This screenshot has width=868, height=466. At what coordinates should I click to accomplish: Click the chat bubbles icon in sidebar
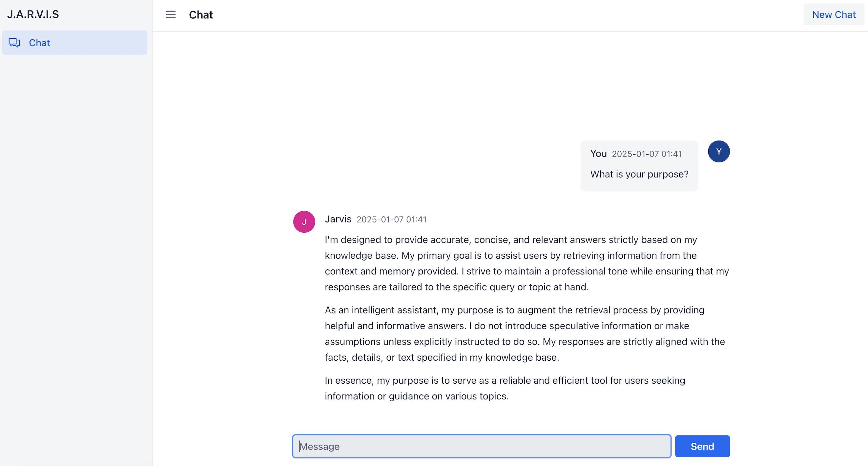click(14, 43)
